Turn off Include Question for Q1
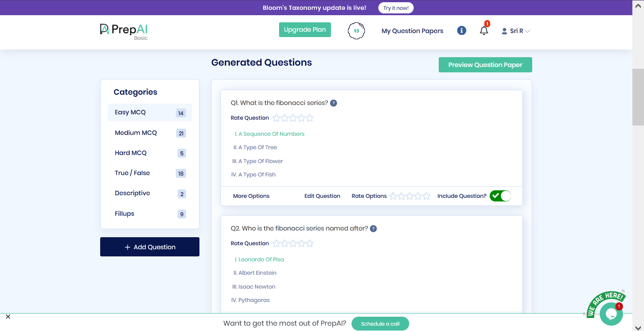This screenshot has height=331, width=644. click(500, 196)
